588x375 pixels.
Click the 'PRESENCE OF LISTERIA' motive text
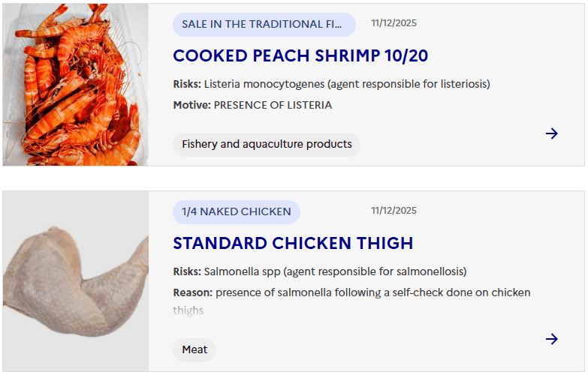[x=273, y=105]
